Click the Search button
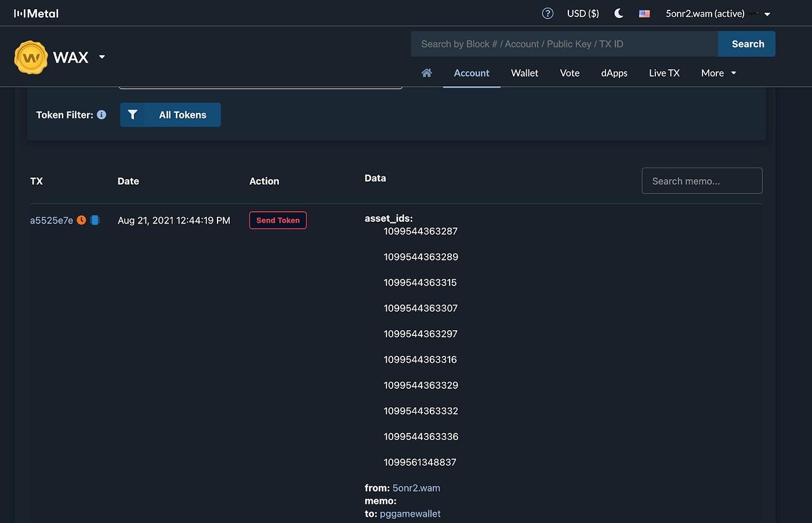Viewport: 812px width, 523px height. [747, 44]
